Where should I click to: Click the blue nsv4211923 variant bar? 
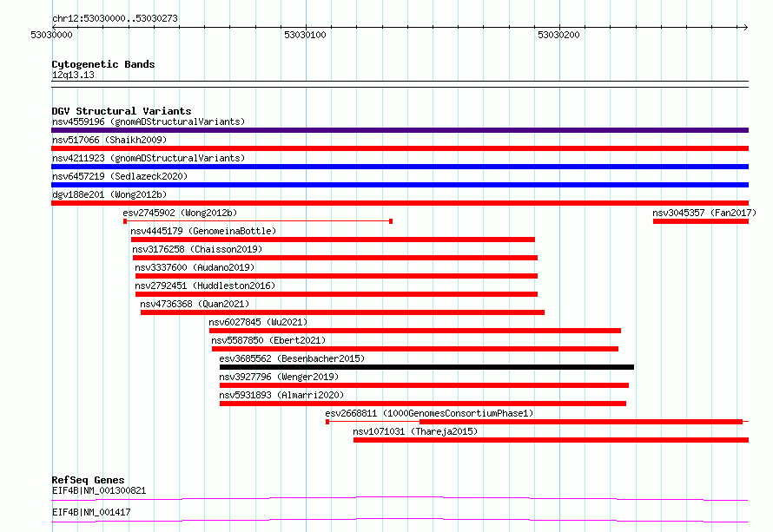pyautogui.click(x=400, y=167)
